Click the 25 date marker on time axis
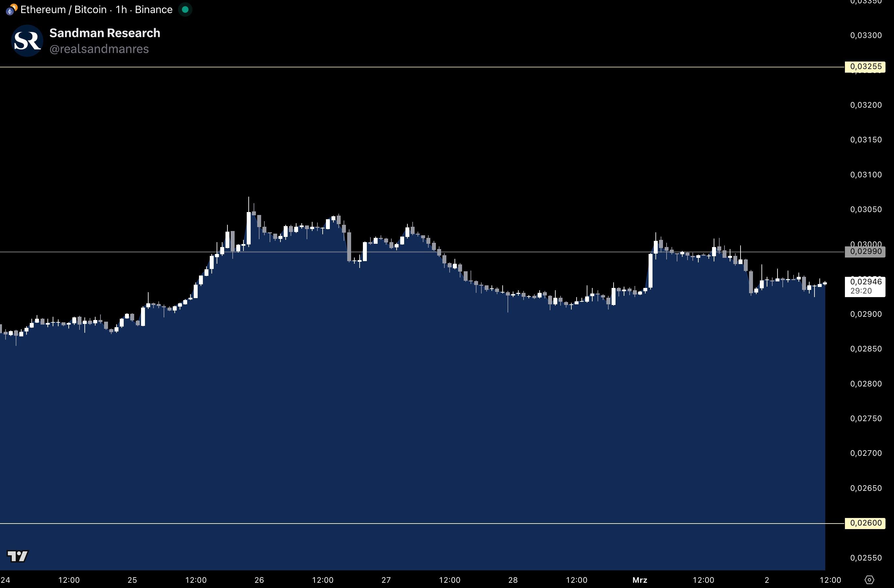The height and width of the screenshot is (588, 894). pos(132,580)
